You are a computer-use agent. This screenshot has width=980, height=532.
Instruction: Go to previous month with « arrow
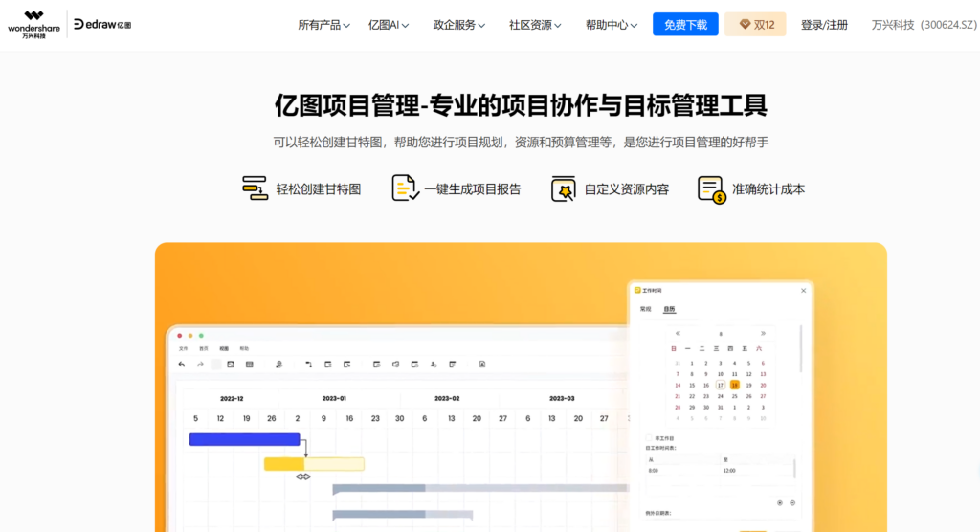pos(678,334)
